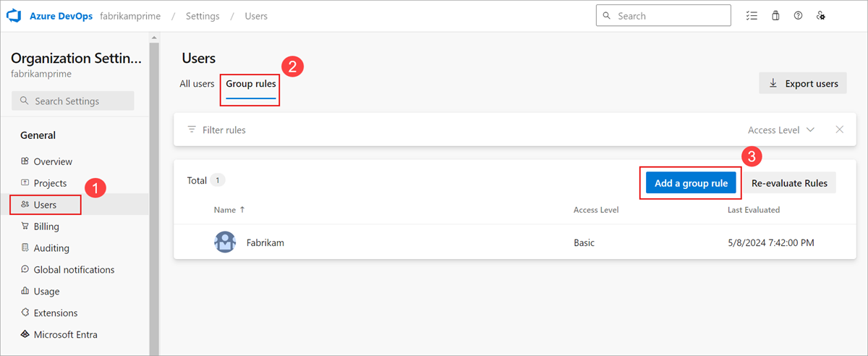The image size is (868, 356).
Task: Open the Marketplace shopping bag icon
Action: 775,15
